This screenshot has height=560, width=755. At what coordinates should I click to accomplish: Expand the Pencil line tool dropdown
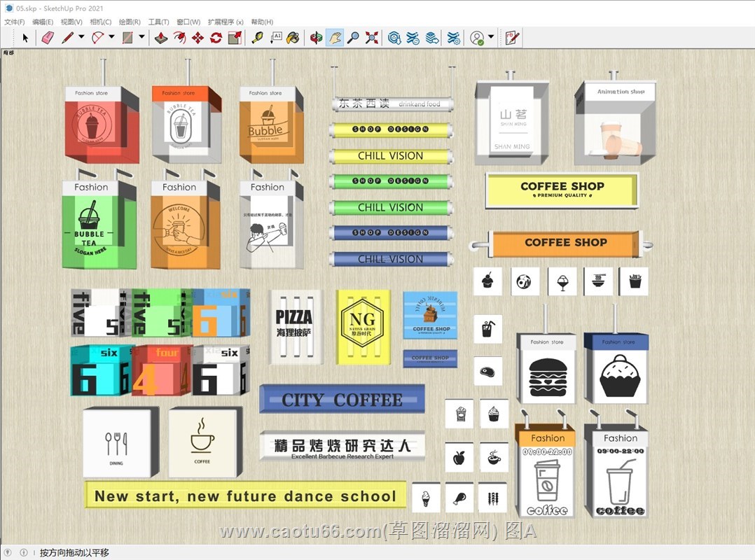pos(81,38)
